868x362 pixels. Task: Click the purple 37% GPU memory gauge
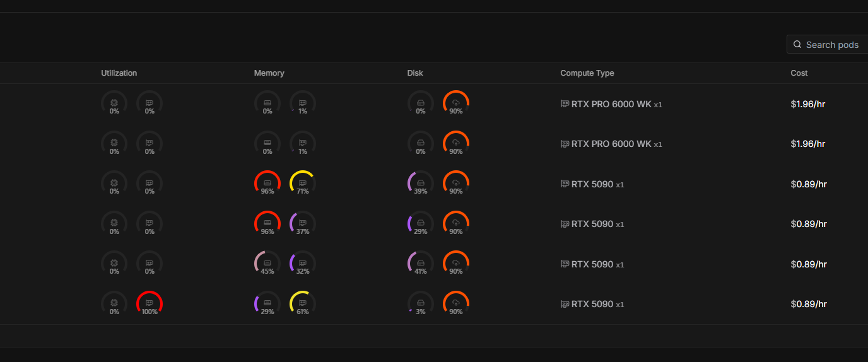point(303,223)
